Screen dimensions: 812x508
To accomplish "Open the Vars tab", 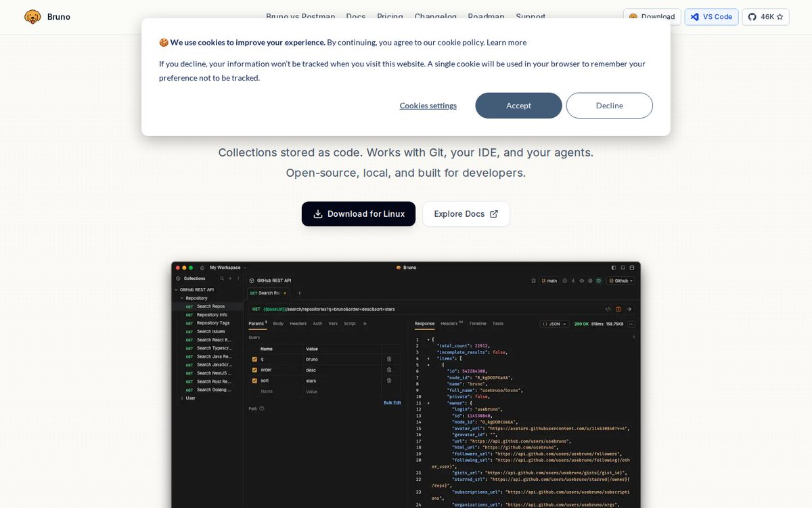I will click(333, 324).
